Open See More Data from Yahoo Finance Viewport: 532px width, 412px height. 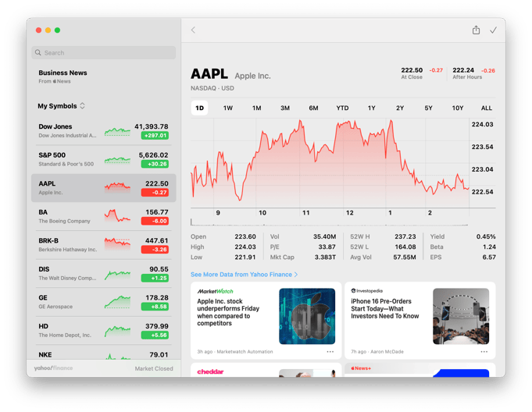(x=244, y=275)
